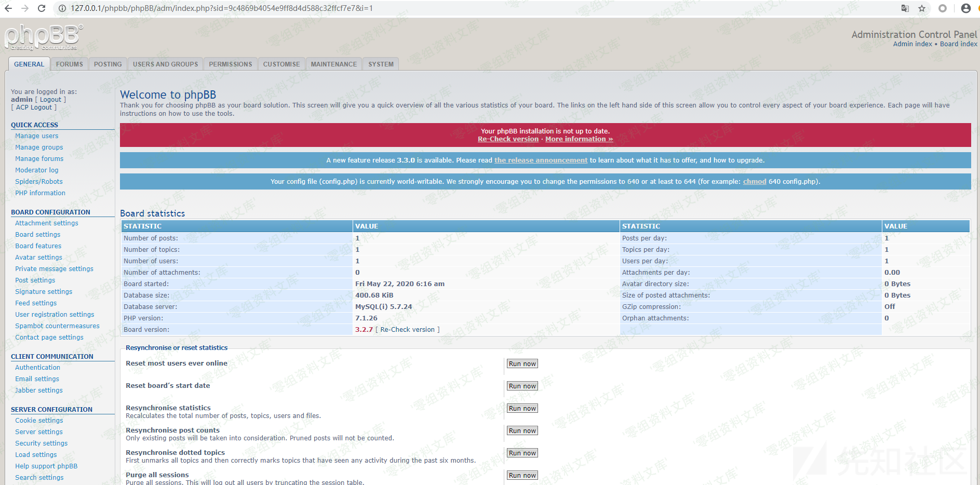Viewport: 980px width, 485px height.
Task: Click the browser address bar URL
Action: tap(222, 8)
